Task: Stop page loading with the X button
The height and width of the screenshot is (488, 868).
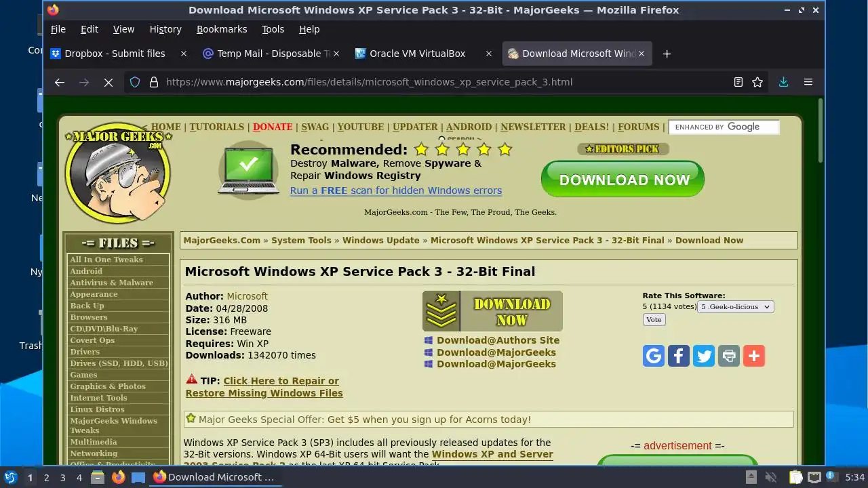Action: tap(108, 82)
